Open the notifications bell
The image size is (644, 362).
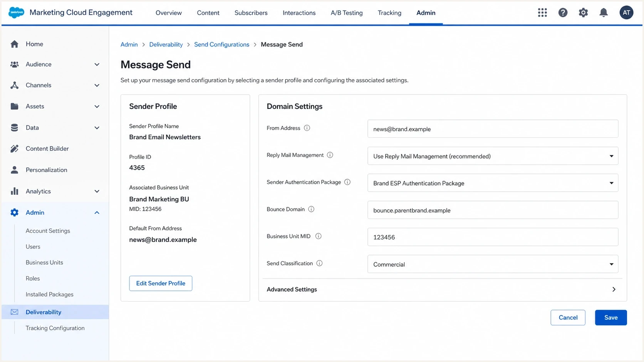[604, 13]
